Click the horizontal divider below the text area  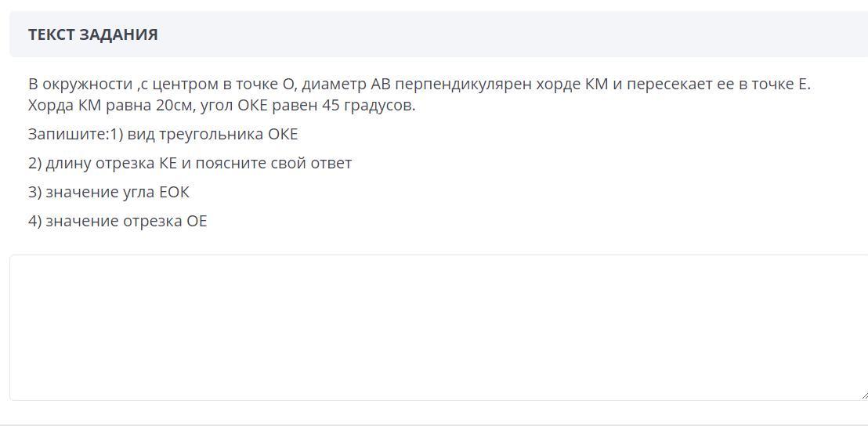coord(434,424)
